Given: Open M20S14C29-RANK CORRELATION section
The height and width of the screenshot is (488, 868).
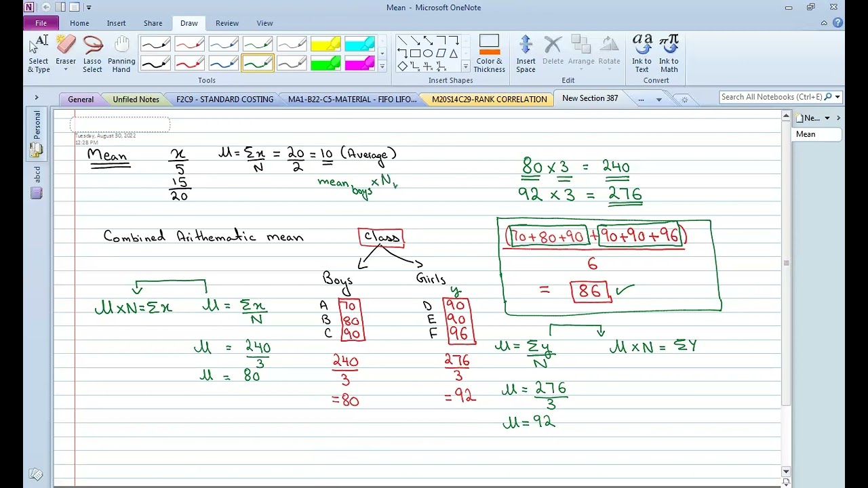Looking at the screenshot, I should point(489,99).
